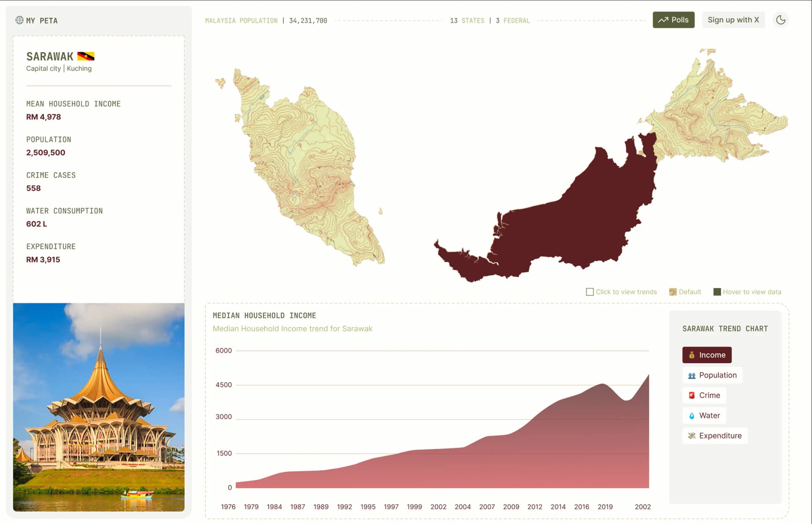The height and width of the screenshot is (524, 812).
Task: Click the globe icon beside MY PETA
Action: (x=19, y=20)
